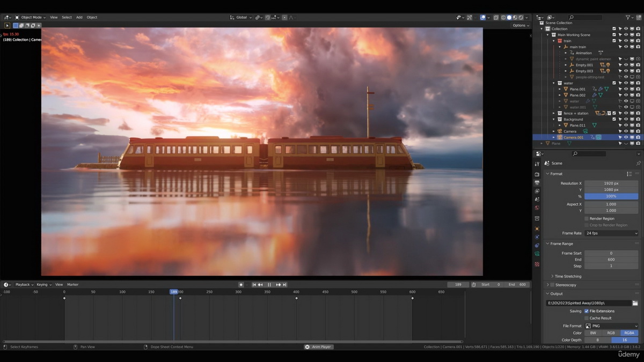The height and width of the screenshot is (362, 644).
Task: Click the Frame Range End 600 field
Action: pos(611,260)
